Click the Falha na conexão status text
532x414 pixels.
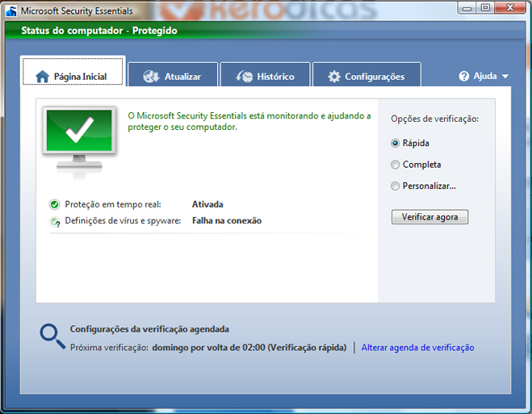[x=227, y=221]
